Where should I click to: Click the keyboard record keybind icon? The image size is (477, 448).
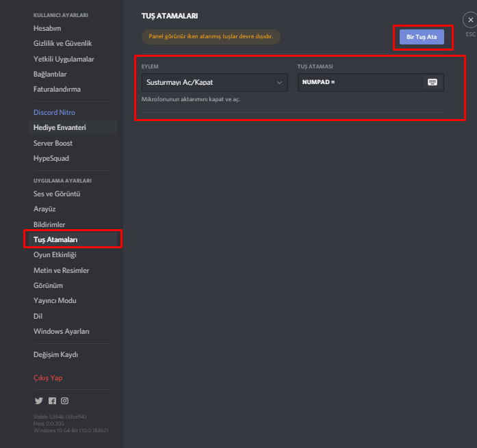[432, 82]
